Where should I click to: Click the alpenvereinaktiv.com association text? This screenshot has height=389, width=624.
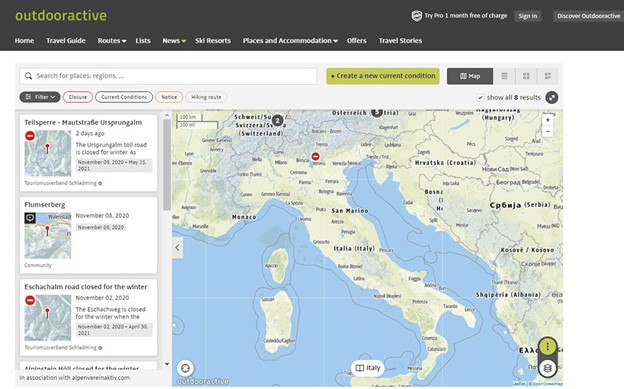(74, 377)
